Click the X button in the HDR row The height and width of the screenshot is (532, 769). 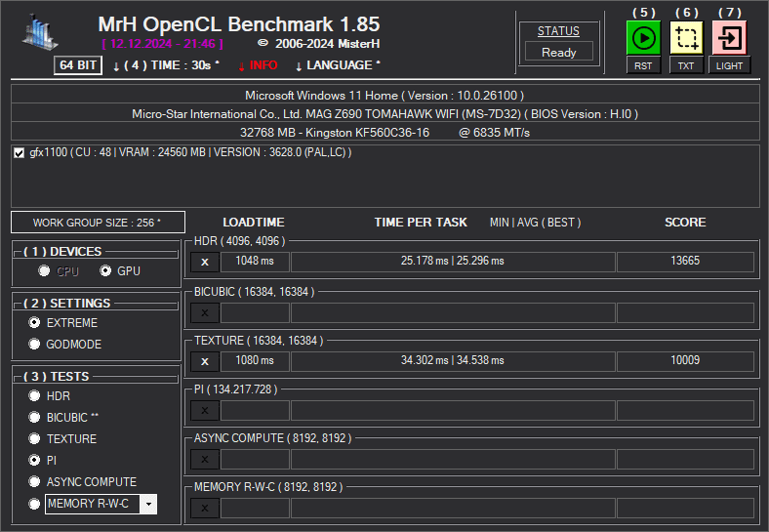[205, 262]
